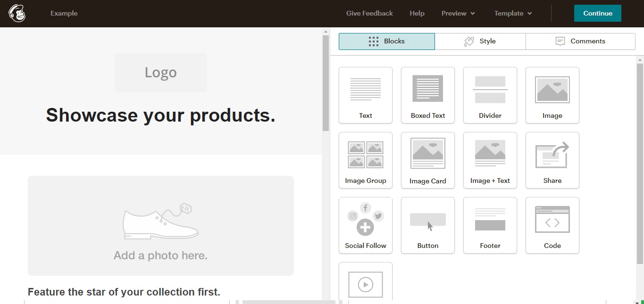The image size is (644, 304).
Task: Open the Preview dropdown menu
Action: click(458, 13)
